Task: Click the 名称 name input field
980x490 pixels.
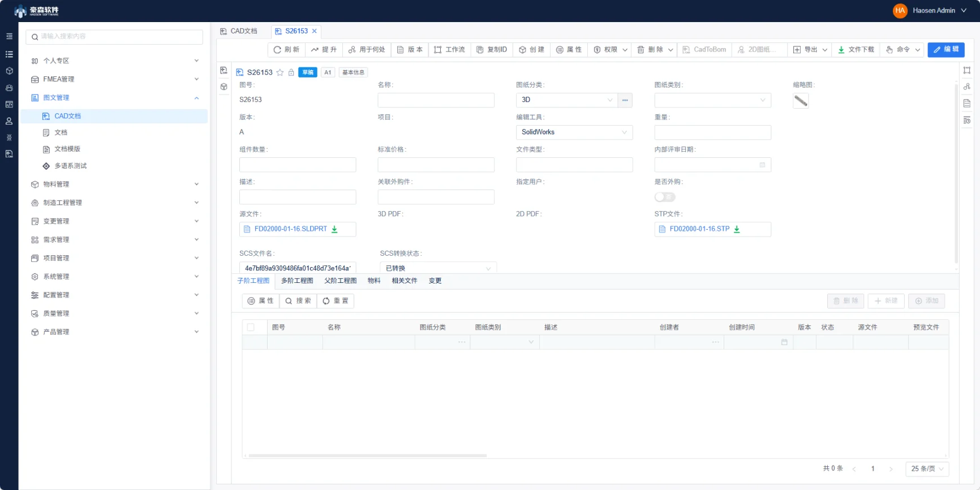Action: (x=436, y=100)
